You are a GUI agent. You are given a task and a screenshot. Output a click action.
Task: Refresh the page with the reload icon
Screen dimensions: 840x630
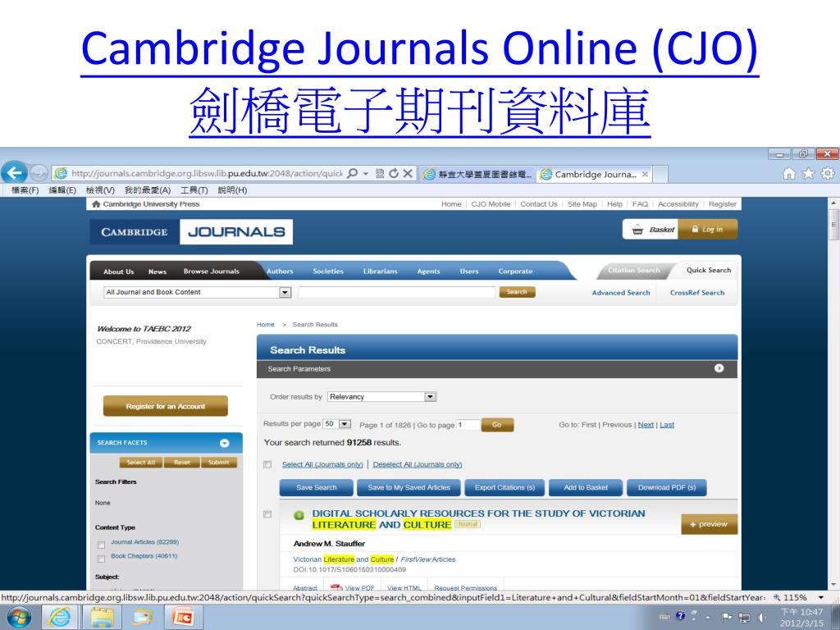(x=394, y=174)
